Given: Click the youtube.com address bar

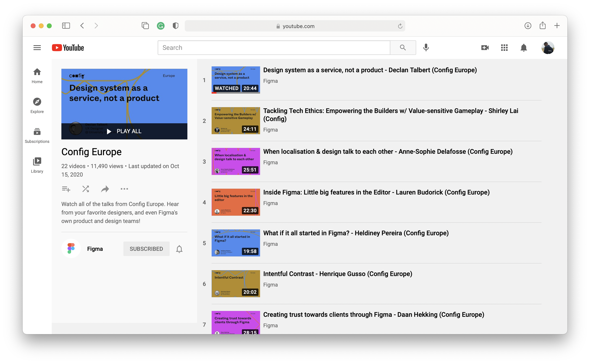Looking at the screenshot, I should (x=295, y=26).
